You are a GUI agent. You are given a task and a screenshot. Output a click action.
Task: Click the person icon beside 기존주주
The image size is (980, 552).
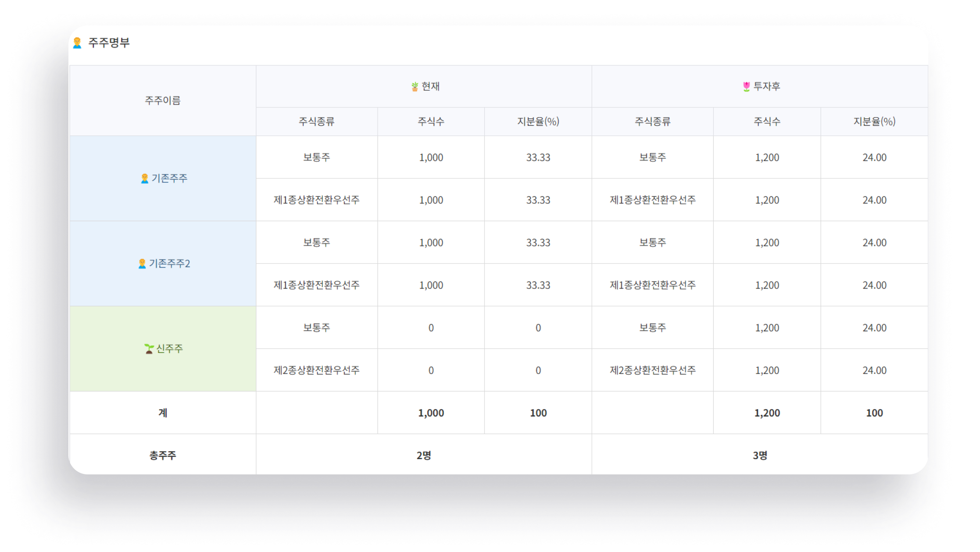click(x=144, y=178)
